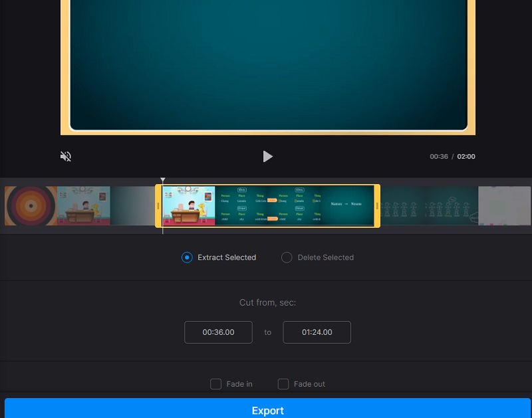Enable the Fade in effect
The height and width of the screenshot is (418, 532).
[216, 384]
